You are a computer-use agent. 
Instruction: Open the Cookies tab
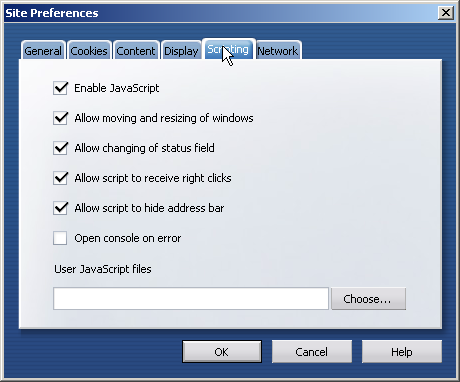coord(89,51)
